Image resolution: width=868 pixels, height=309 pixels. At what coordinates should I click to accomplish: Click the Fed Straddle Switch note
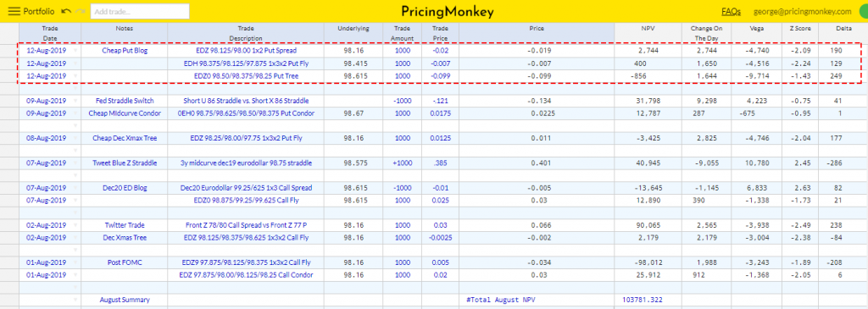click(x=124, y=101)
